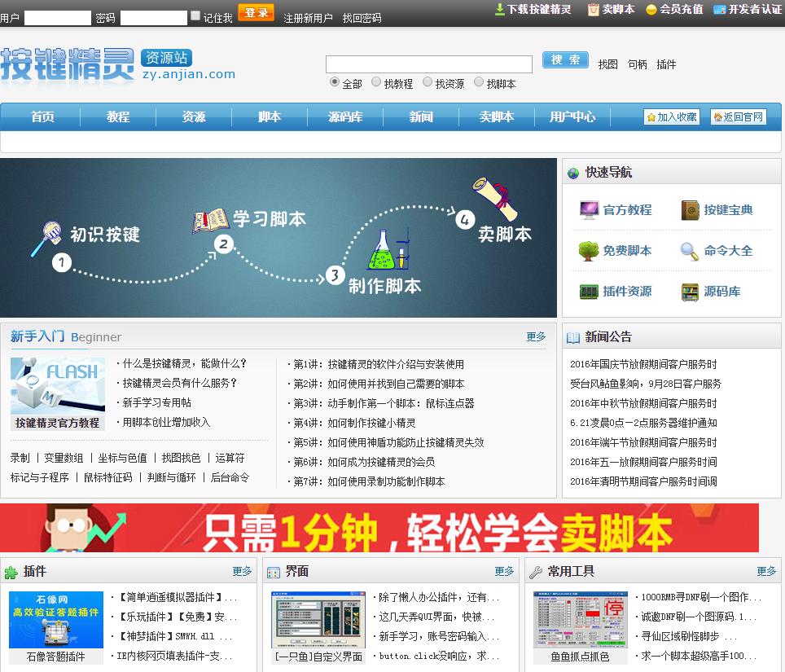Viewport: 785px width, 672px height.
Task: Click the 鱼鱼抓点抓色 thumbnail
Action: click(581, 620)
